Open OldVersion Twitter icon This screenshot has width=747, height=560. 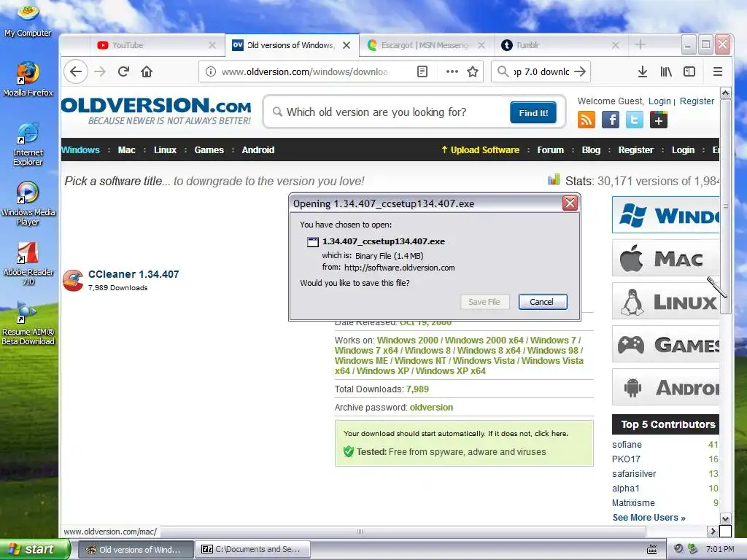[634, 120]
